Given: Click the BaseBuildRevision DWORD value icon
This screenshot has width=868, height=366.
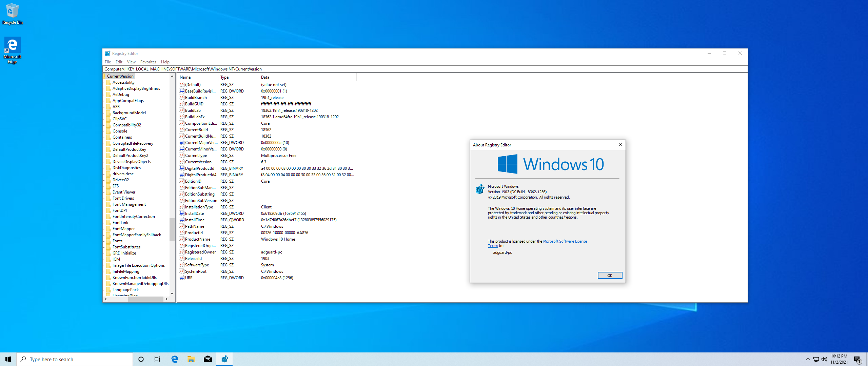Looking at the screenshot, I should pyautogui.click(x=182, y=91).
